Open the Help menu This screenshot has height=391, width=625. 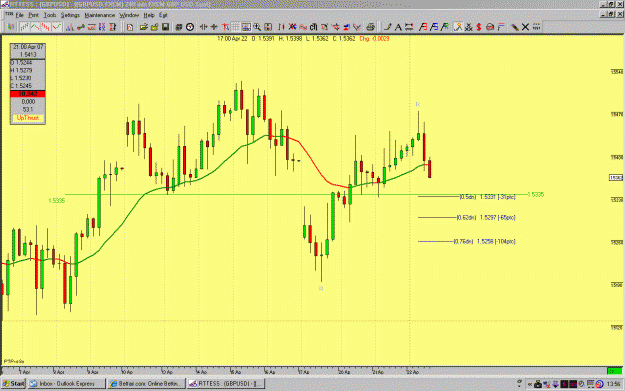(x=149, y=15)
